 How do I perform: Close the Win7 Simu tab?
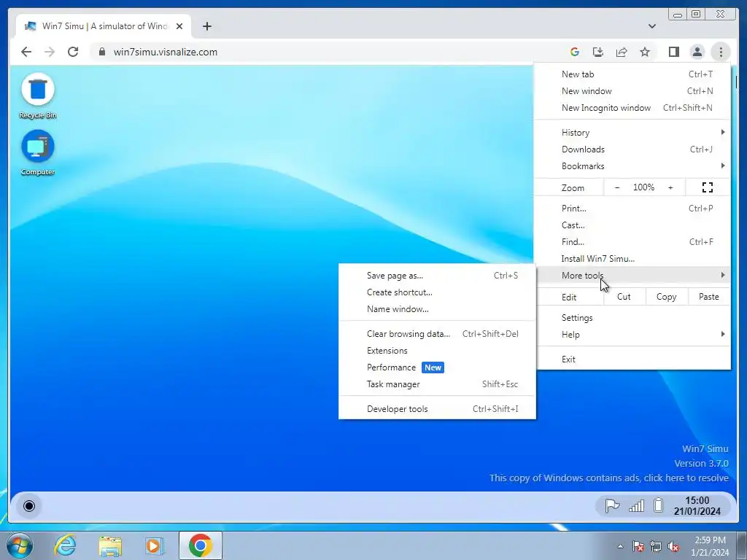coord(179,26)
